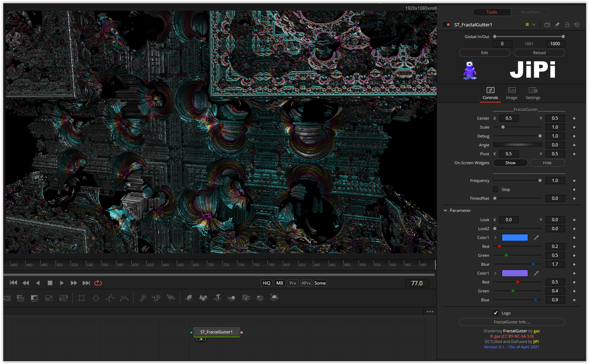
Task: Go to first frame of playback
Action: point(14,283)
